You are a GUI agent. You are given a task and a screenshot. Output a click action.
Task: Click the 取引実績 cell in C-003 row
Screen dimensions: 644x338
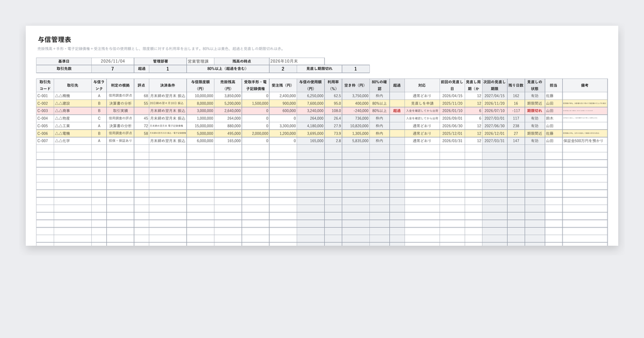coord(120,111)
